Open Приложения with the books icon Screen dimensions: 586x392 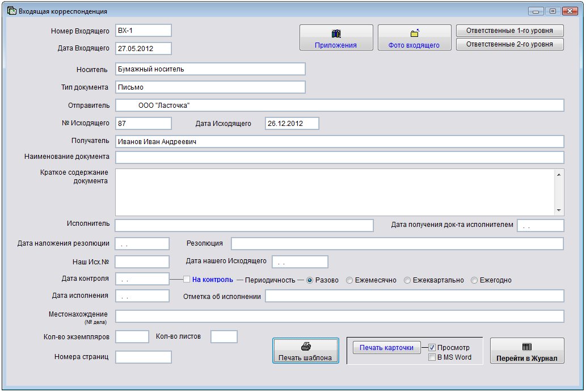point(336,38)
